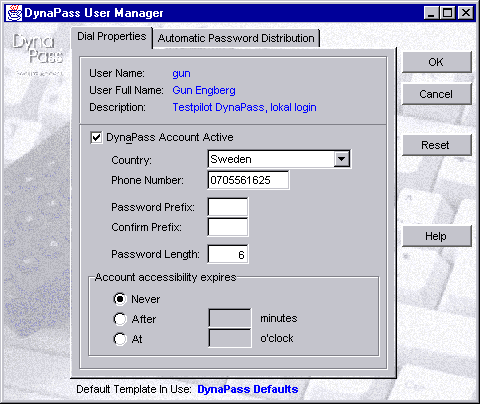Image resolution: width=480 pixels, height=404 pixels.
Task: Click the Password Length field
Action: [228, 254]
